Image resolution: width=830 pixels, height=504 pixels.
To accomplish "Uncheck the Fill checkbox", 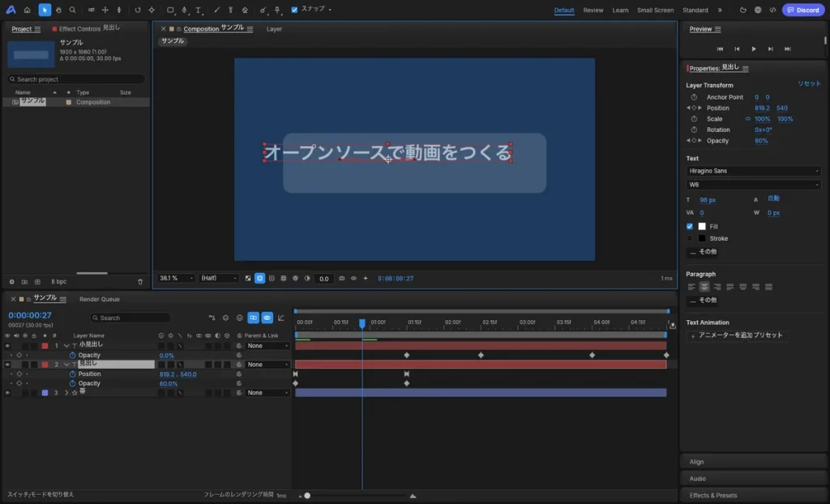I will tap(689, 226).
